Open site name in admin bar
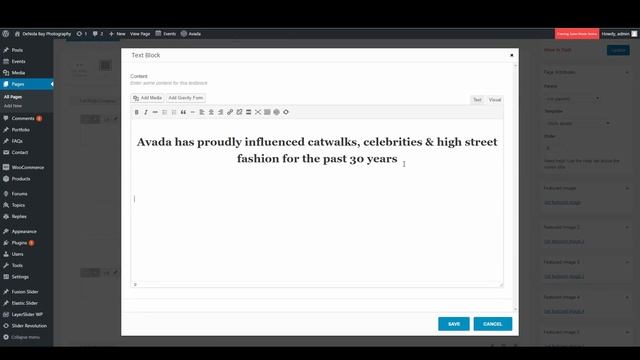The height and width of the screenshot is (360, 640). tap(43, 34)
